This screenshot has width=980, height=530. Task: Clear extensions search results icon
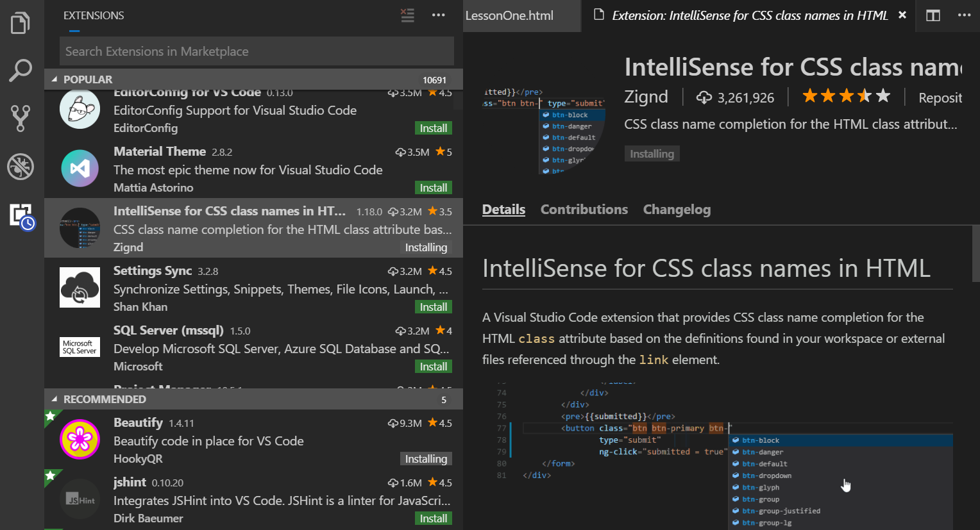click(x=407, y=15)
